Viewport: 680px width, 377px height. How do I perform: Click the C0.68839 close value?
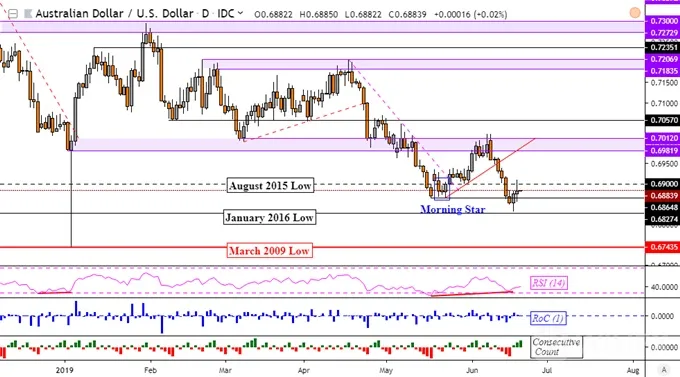pos(407,14)
